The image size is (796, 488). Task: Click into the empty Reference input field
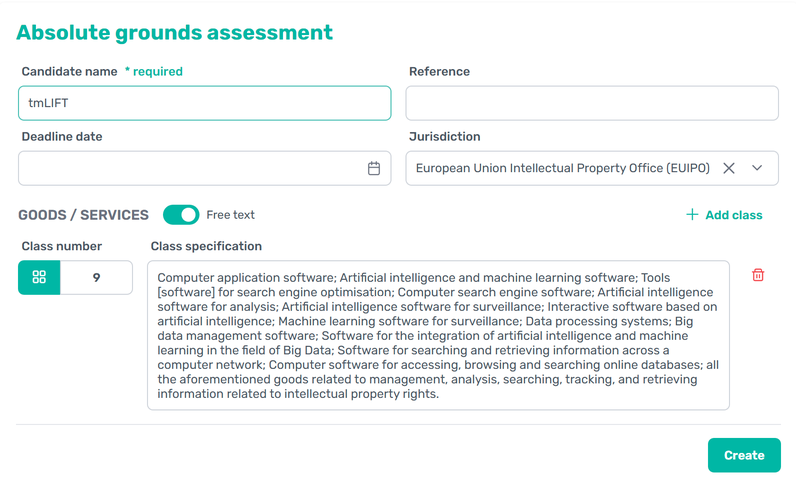(591, 103)
